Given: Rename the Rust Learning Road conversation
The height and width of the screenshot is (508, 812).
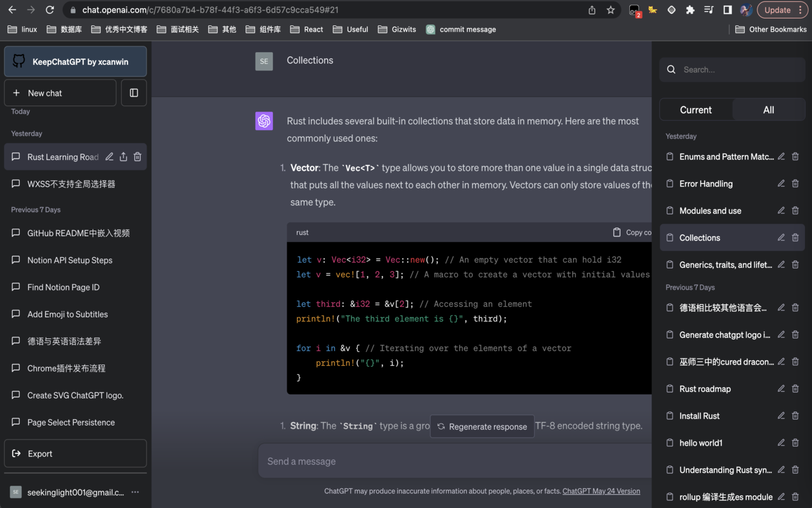Looking at the screenshot, I should point(109,157).
